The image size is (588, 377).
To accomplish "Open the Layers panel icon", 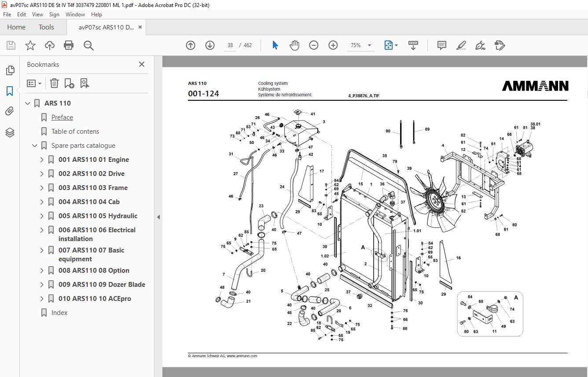I will coord(10,132).
